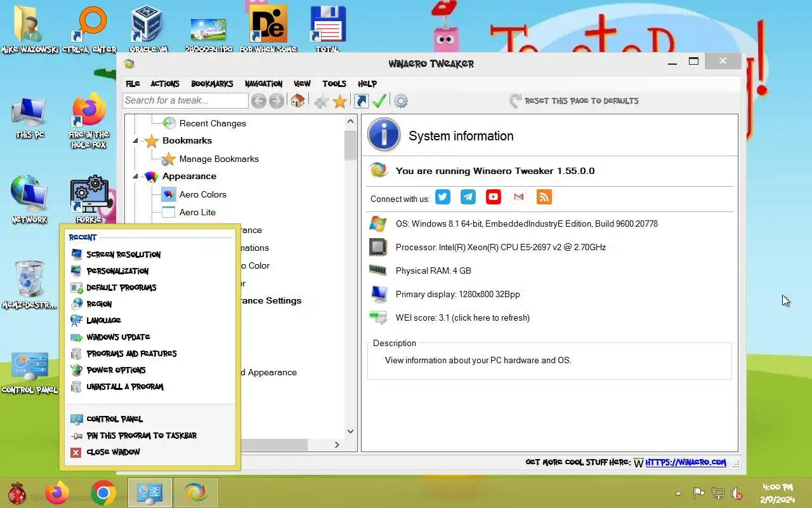Open the Bookmarks menu
The width and height of the screenshot is (812, 508).
point(213,84)
